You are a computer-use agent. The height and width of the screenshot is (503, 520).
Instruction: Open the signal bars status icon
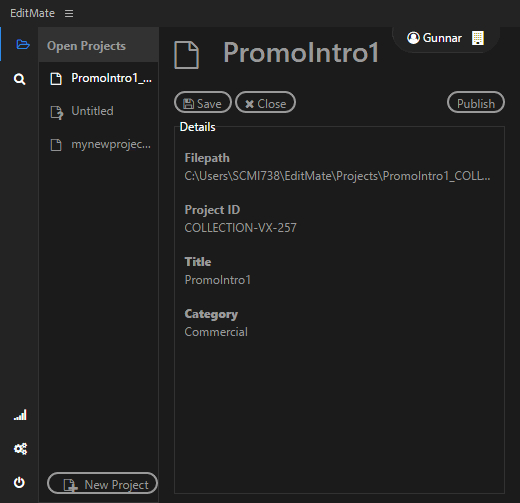click(x=20, y=415)
